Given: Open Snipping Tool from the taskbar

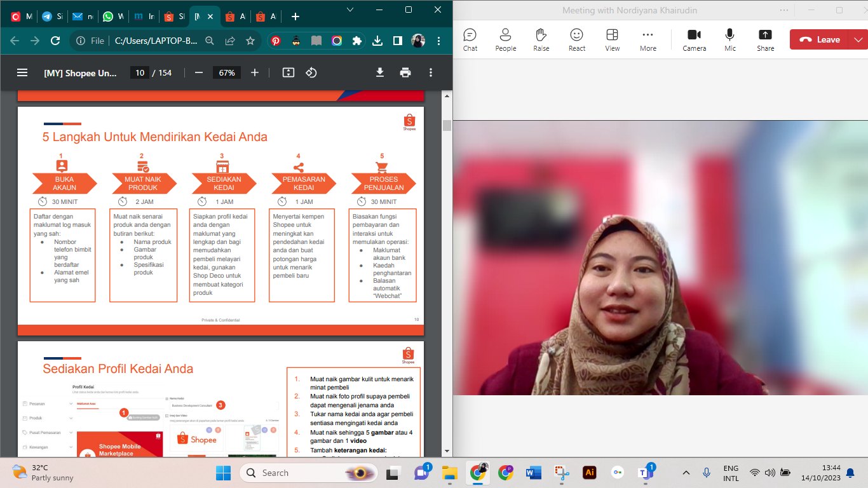Looking at the screenshot, I should (x=562, y=473).
